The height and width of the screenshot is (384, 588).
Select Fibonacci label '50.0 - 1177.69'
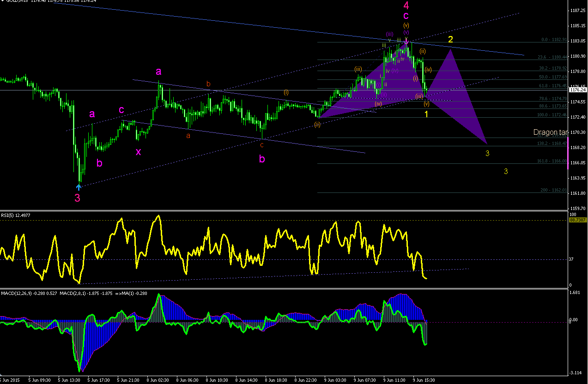(553, 77)
